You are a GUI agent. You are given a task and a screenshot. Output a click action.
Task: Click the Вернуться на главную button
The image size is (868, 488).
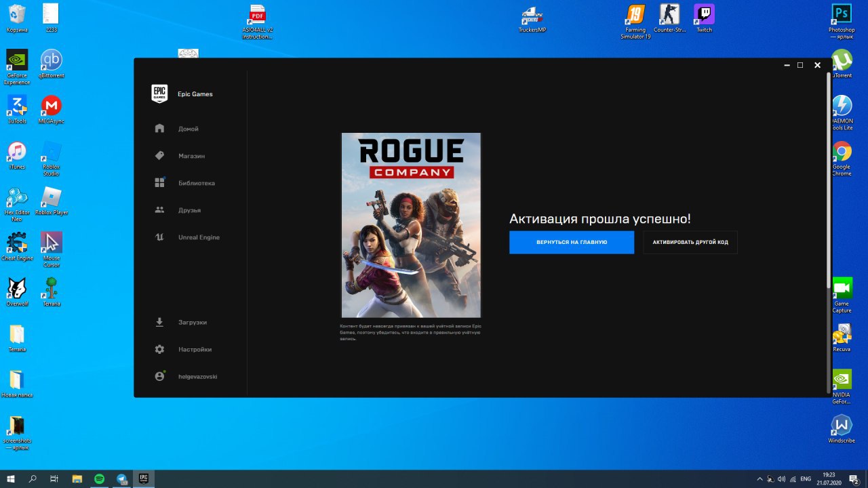(x=572, y=242)
